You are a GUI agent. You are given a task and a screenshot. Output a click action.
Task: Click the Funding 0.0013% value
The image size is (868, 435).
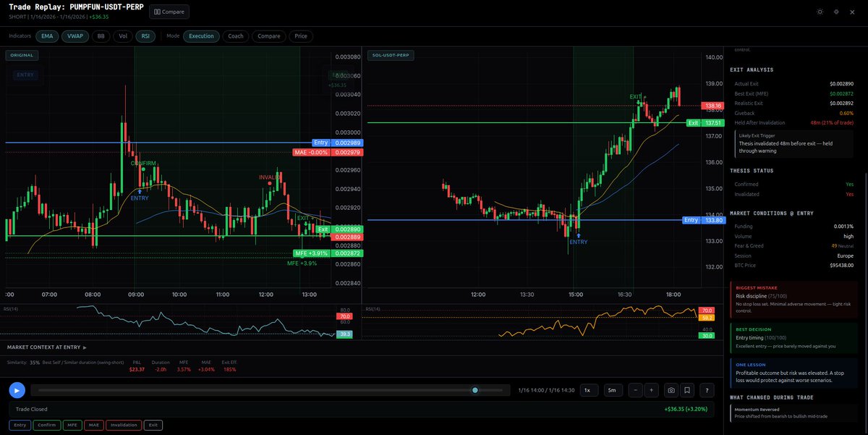(843, 226)
